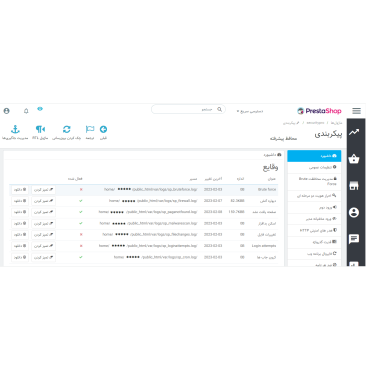Screen dimensions: 370x370
Task: Click the RTL module paragraph icon
Action: (x=40, y=129)
